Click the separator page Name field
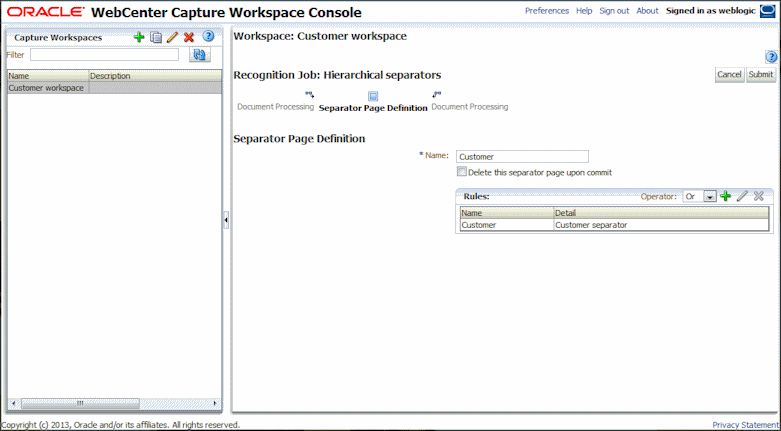Viewport: 781px width, 431px height. pos(522,156)
